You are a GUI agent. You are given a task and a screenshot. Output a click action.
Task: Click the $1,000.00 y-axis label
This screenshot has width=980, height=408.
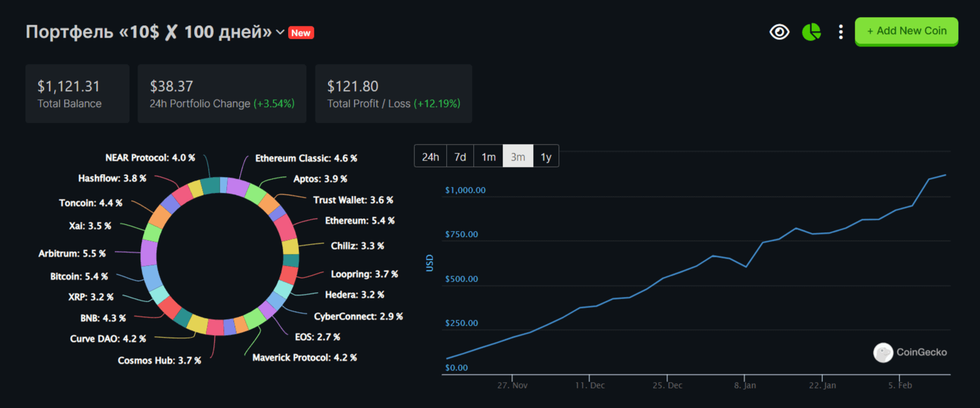(x=466, y=190)
